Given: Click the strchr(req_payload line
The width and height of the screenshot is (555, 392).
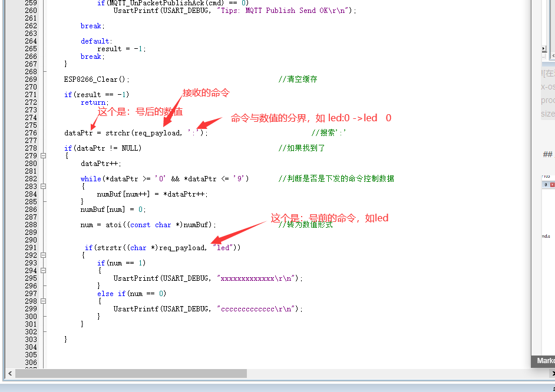Looking at the screenshot, I should click(x=136, y=133).
